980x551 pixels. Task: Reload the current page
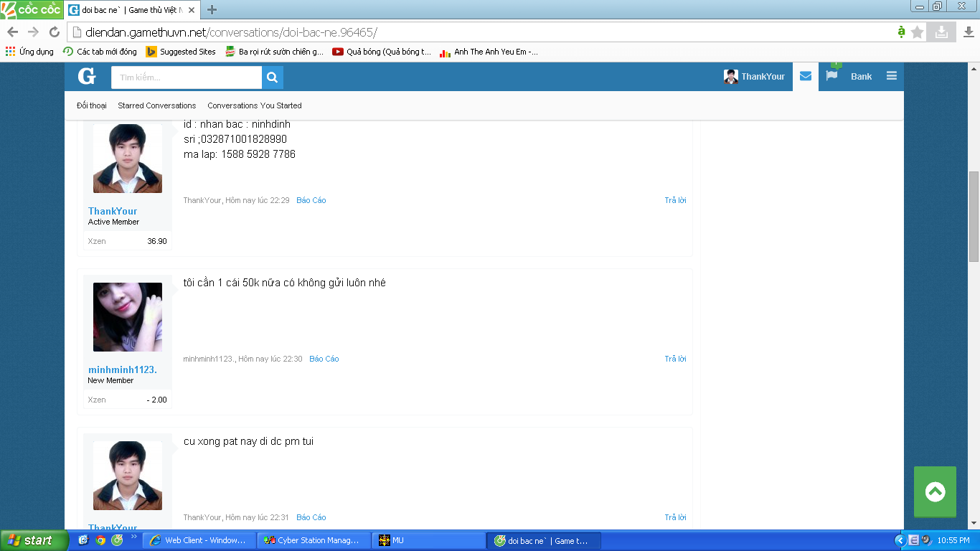[54, 32]
